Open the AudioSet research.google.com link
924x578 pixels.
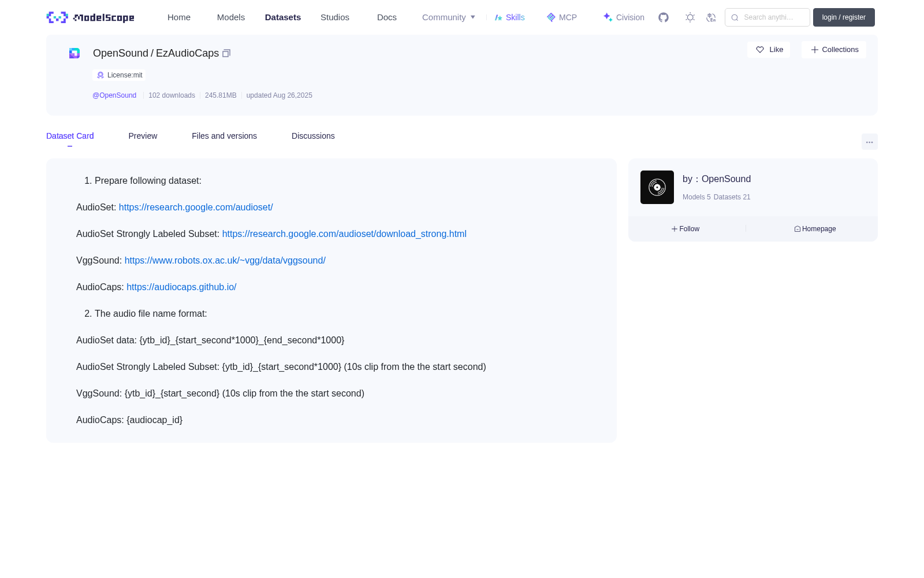(x=196, y=207)
